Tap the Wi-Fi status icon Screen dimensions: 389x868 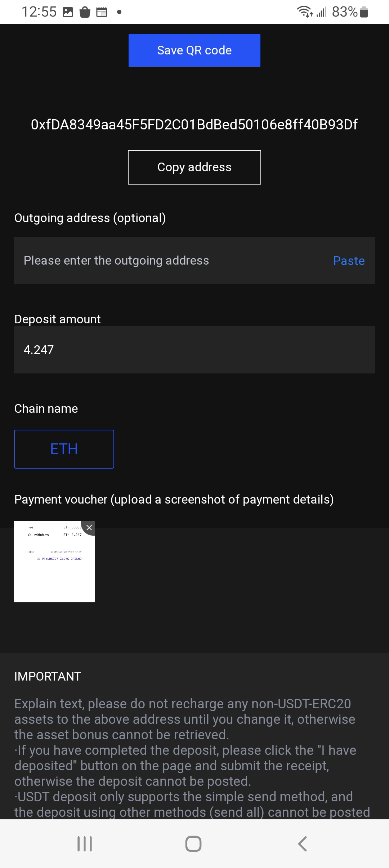[x=305, y=12]
